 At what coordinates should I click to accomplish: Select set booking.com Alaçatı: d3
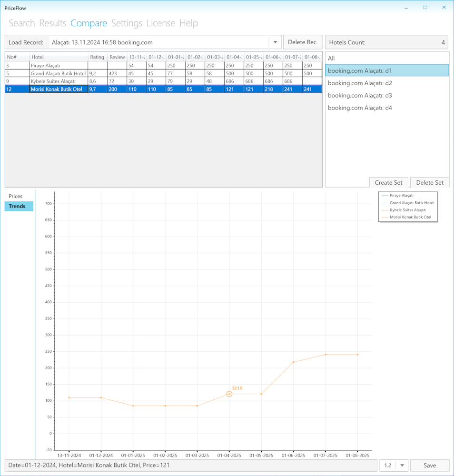point(387,95)
